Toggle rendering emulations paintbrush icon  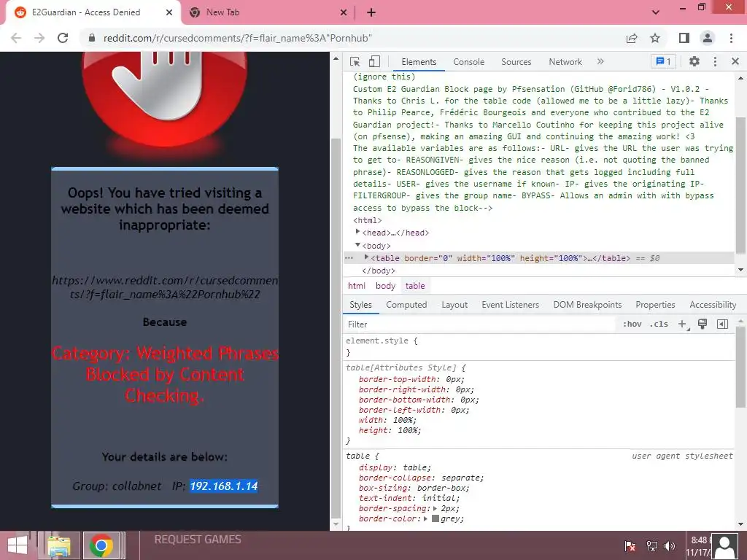(703, 324)
